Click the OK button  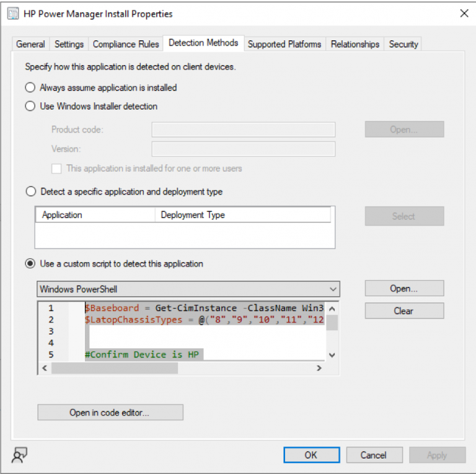[312, 455]
